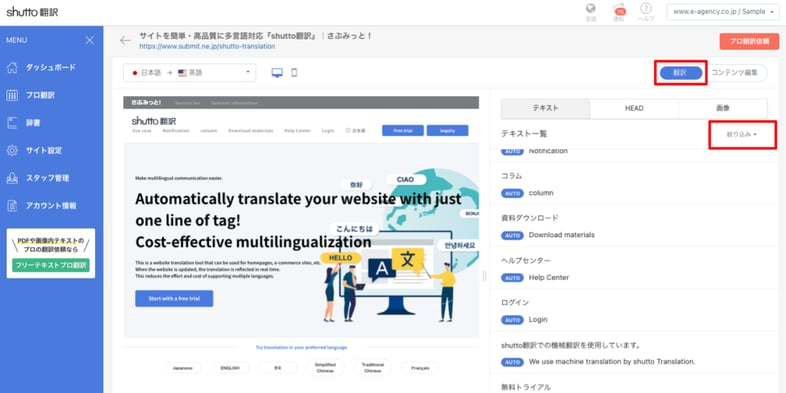This screenshot has width=786, height=393.
Task: Click Login in preview nav
Action: tap(328, 131)
